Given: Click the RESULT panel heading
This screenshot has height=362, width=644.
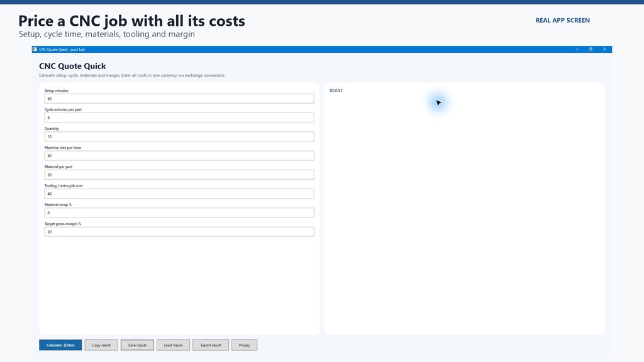Looking at the screenshot, I should pyautogui.click(x=336, y=90).
